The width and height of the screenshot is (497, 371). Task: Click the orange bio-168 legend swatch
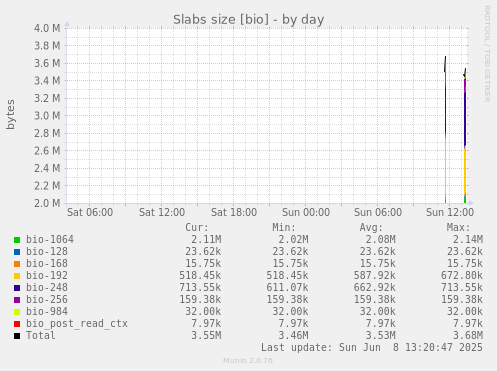pos(17,264)
